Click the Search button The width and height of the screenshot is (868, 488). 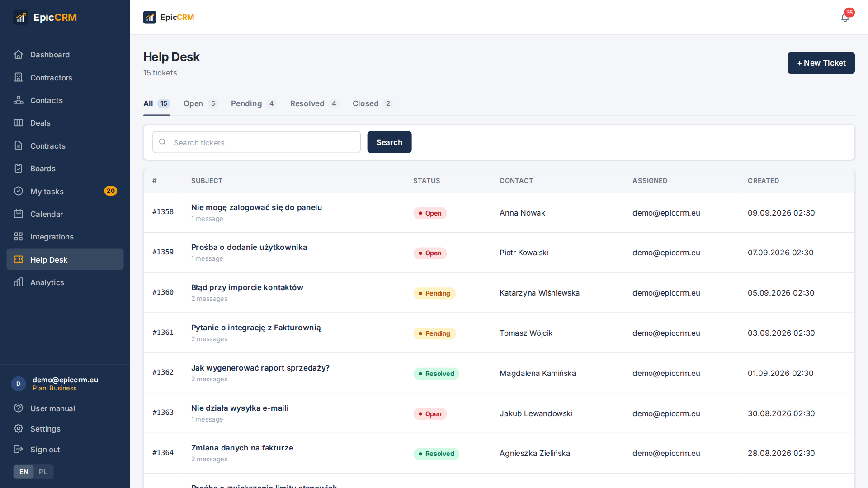pyautogui.click(x=389, y=142)
